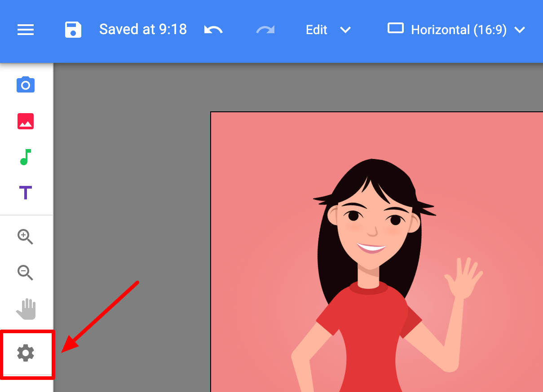
Task: Add music with the note icon
Action: click(26, 157)
